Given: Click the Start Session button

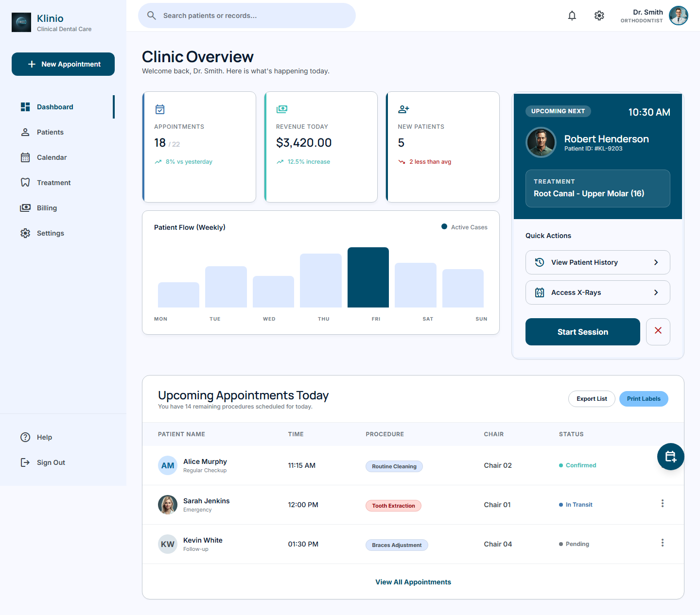Looking at the screenshot, I should [583, 332].
